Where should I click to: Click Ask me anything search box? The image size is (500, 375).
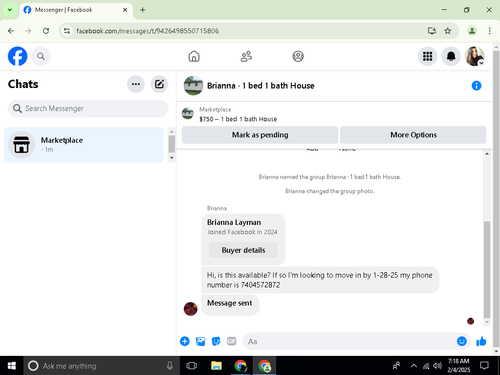(101, 366)
